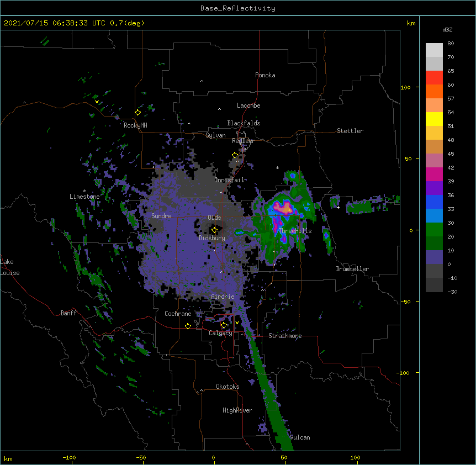Pick the white 80 dBZ legend swatch
This screenshot has width=476, height=465.
pos(434,50)
